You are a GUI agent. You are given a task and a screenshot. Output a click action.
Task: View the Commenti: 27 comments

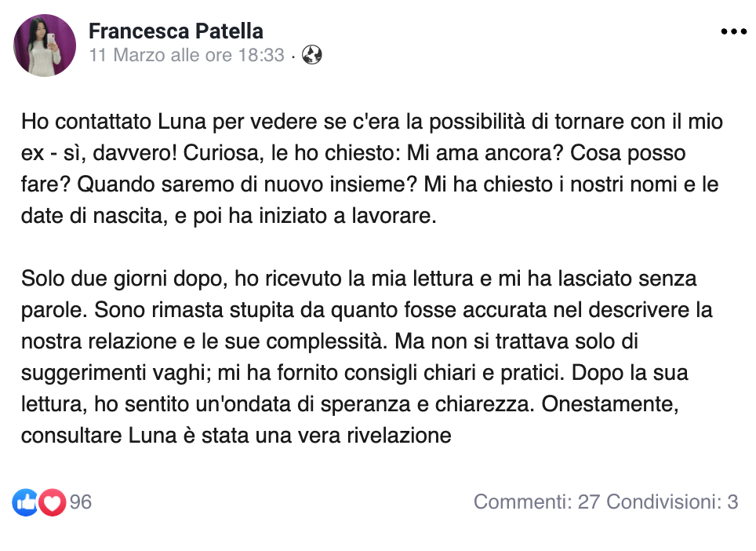[x=536, y=502]
